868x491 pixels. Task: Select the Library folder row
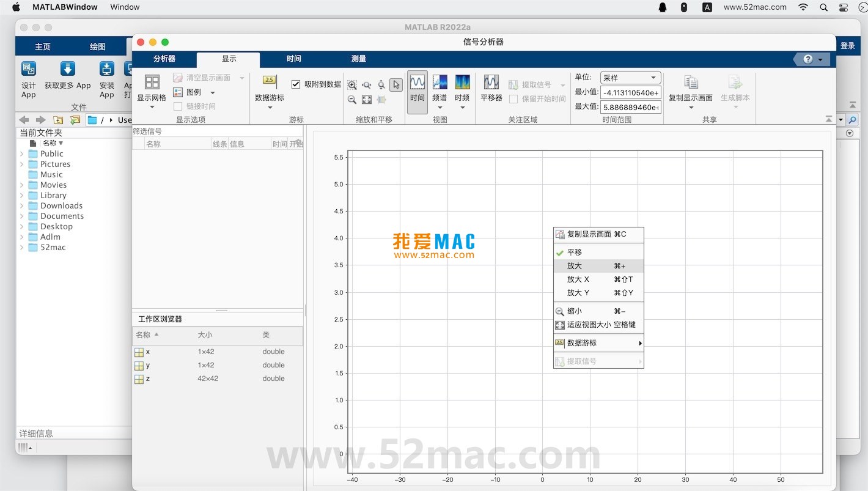pyautogui.click(x=75, y=196)
